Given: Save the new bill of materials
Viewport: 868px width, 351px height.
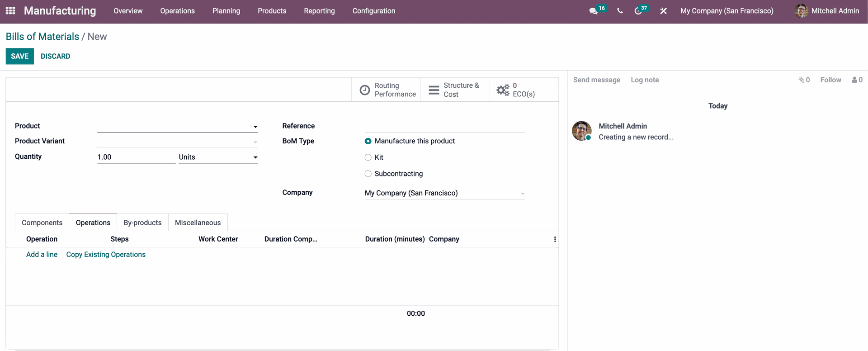Looking at the screenshot, I should coord(19,56).
